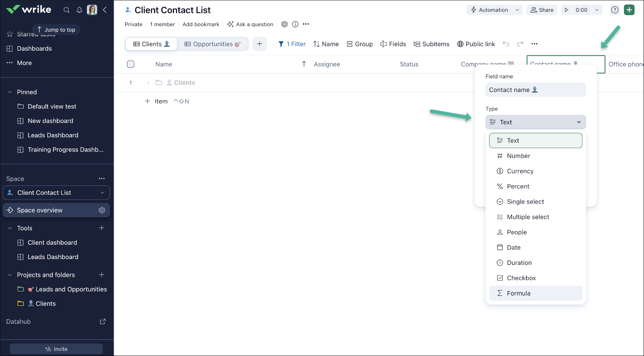Add new tool with Tools plus icon
644x356 pixels.
click(101, 228)
